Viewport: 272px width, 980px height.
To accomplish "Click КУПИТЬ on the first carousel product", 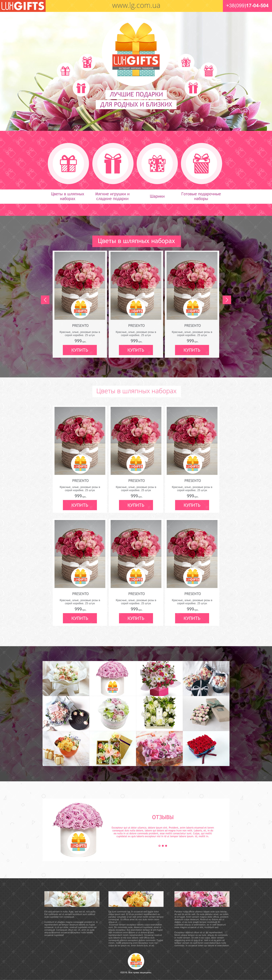I will tap(80, 350).
